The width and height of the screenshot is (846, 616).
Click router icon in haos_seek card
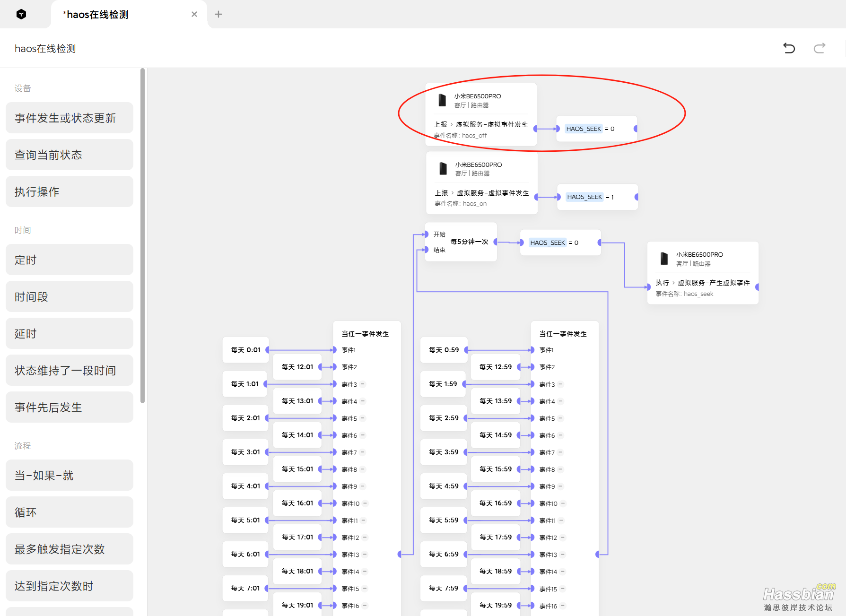(664, 259)
